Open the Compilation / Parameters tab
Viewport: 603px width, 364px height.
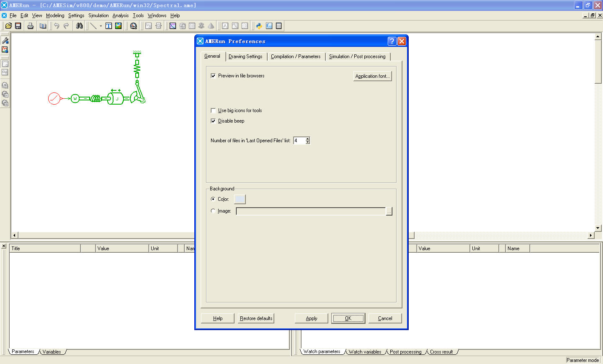(x=296, y=56)
